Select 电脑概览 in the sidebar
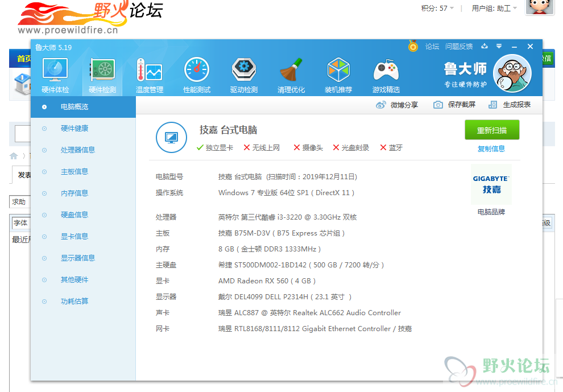The height and width of the screenshot is (392, 563). point(83,107)
